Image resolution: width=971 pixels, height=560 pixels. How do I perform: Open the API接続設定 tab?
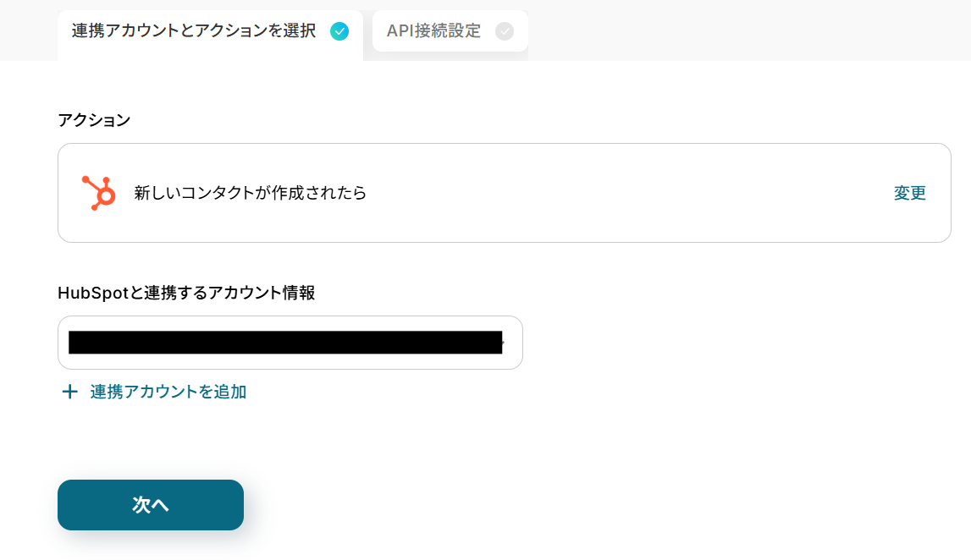(x=433, y=31)
